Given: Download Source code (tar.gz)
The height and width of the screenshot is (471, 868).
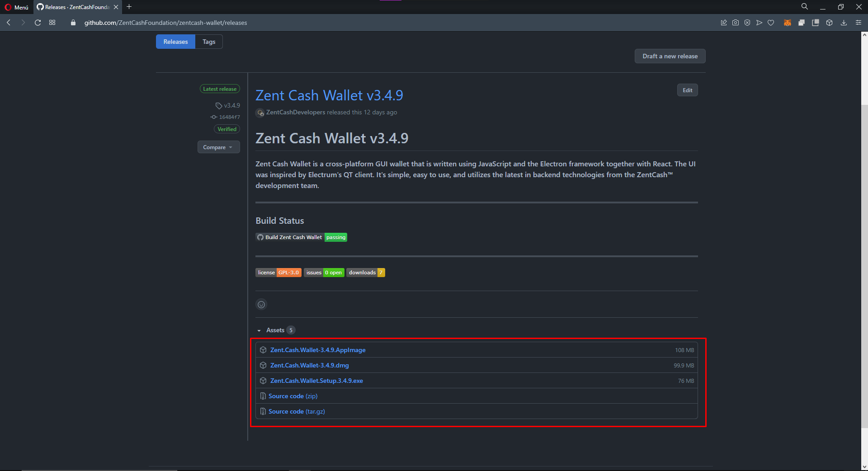Looking at the screenshot, I should click(x=297, y=412).
